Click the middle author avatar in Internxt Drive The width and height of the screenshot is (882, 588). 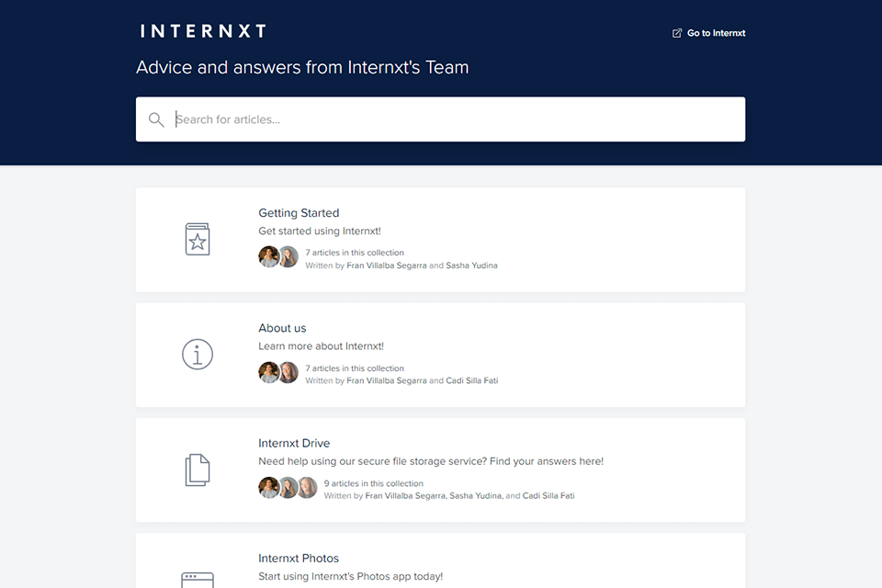click(x=288, y=488)
